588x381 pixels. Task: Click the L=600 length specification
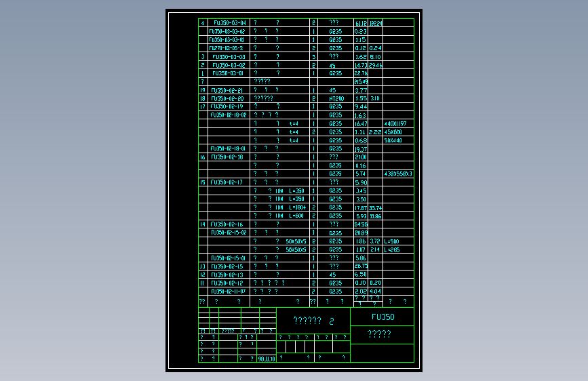click(x=296, y=216)
